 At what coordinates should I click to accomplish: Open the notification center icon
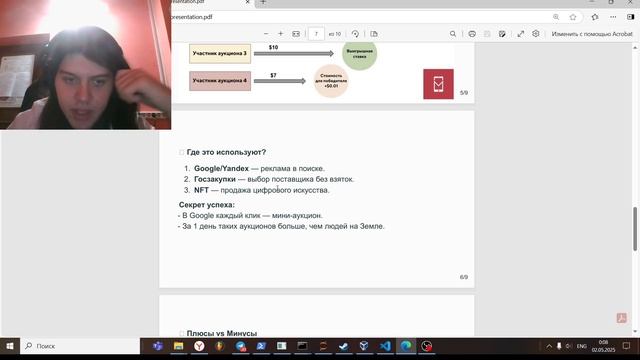(626, 346)
